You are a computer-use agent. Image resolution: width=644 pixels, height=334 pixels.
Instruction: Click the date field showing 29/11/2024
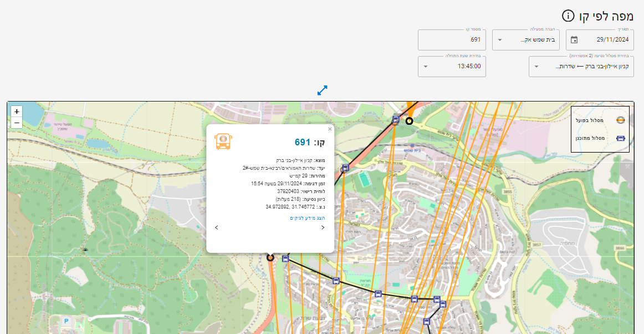(600, 40)
